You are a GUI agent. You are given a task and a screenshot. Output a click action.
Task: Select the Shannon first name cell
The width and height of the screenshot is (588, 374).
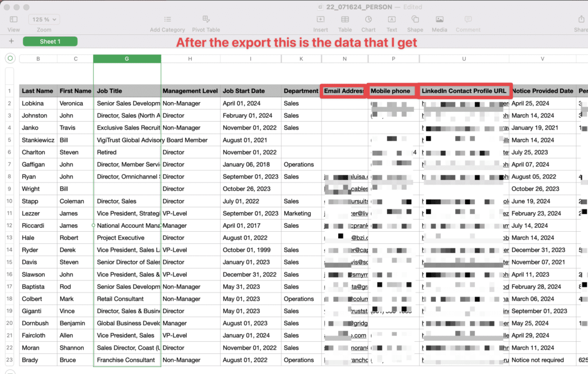75,348
